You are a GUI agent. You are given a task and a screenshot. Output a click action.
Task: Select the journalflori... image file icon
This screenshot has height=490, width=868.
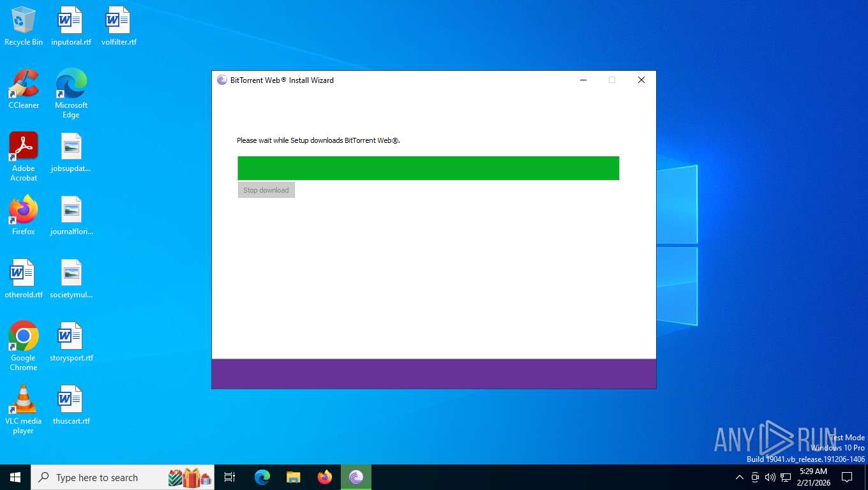point(71,216)
